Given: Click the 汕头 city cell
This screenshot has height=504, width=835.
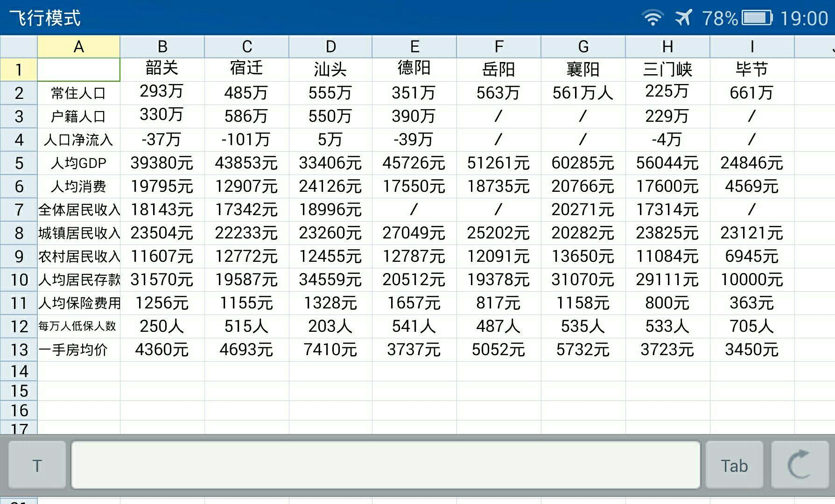Looking at the screenshot, I should click(x=330, y=70).
